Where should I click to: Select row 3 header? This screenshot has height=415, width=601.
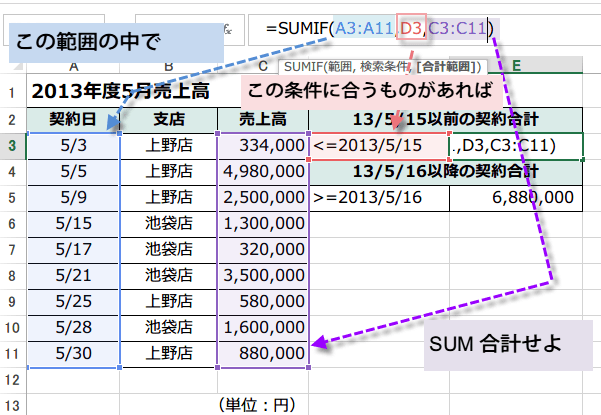tap(13, 146)
